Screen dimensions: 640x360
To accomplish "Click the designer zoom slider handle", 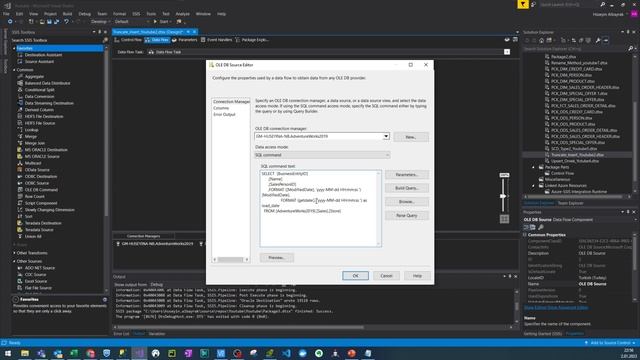I will click(x=503, y=196).
